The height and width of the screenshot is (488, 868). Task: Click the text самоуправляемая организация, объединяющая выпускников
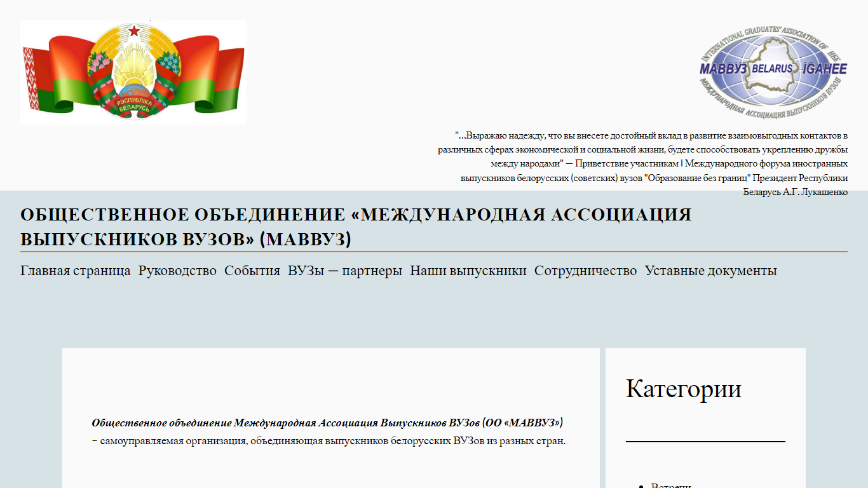(x=329, y=440)
